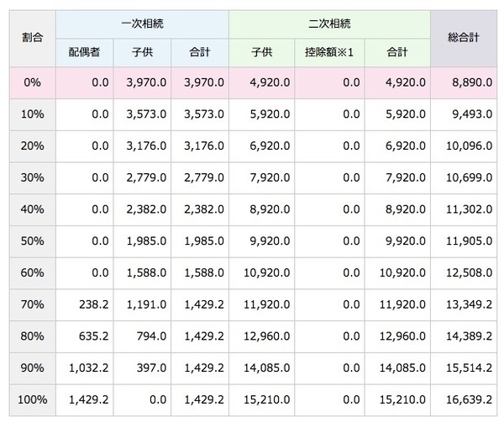This screenshot has height=423, width=504.
Task: Click the 12,508.0 total in 60% row
Action: [465, 272]
